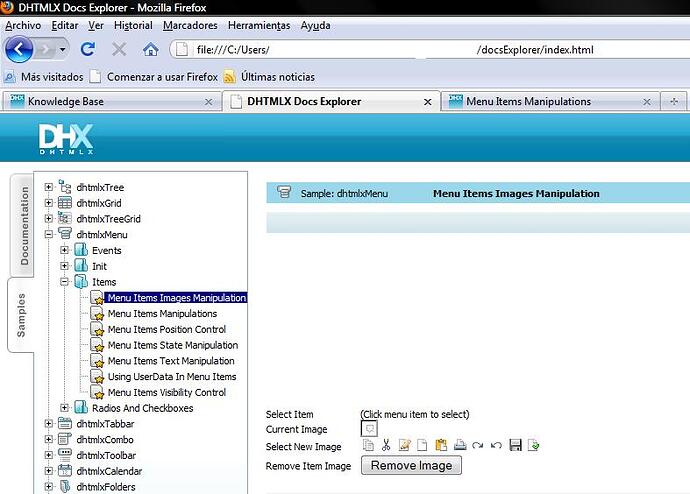Image resolution: width=690 pixels, height=494 pixels.
Task: Expand the dhtmlxCalendar node
Action: pos(49,471)
